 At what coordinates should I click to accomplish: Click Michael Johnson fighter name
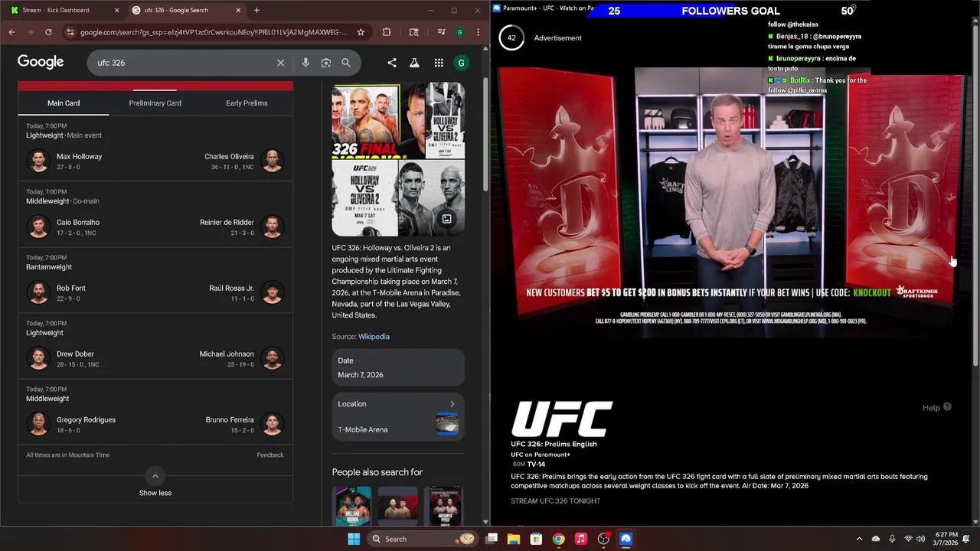[x=227, y=354]
